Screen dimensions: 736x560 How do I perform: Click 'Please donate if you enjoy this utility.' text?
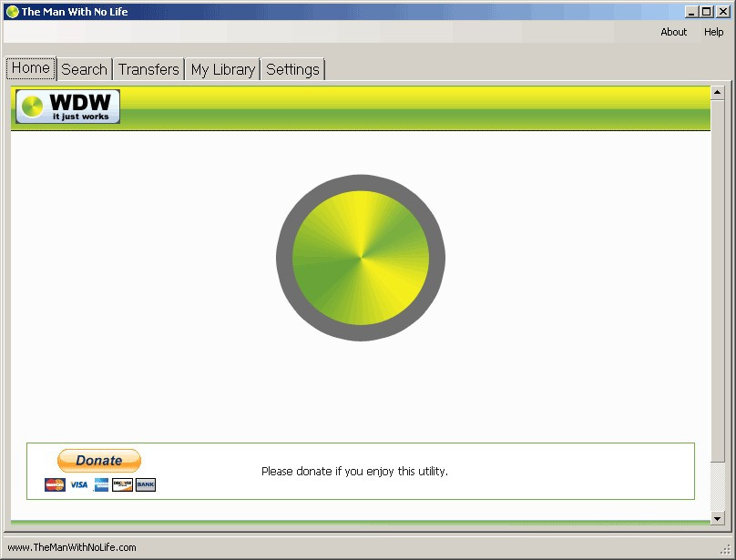(354, 472)
